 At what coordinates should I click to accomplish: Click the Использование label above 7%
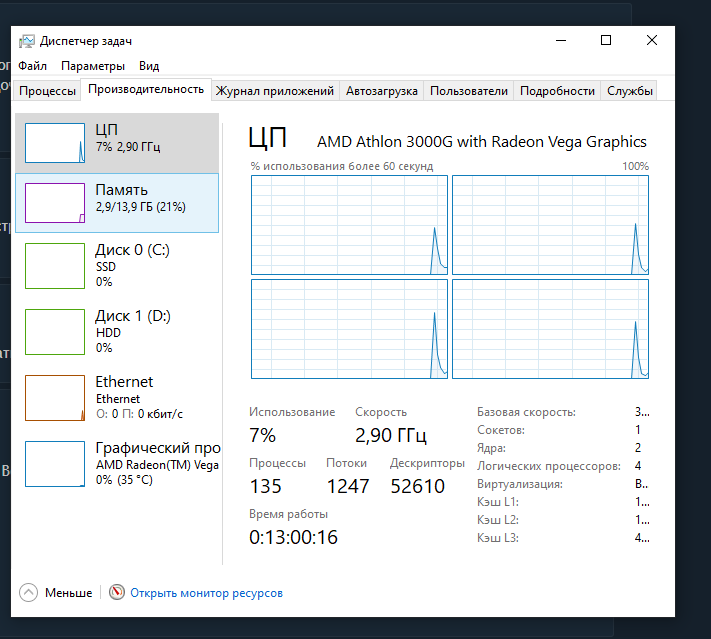tap(292, 412)
